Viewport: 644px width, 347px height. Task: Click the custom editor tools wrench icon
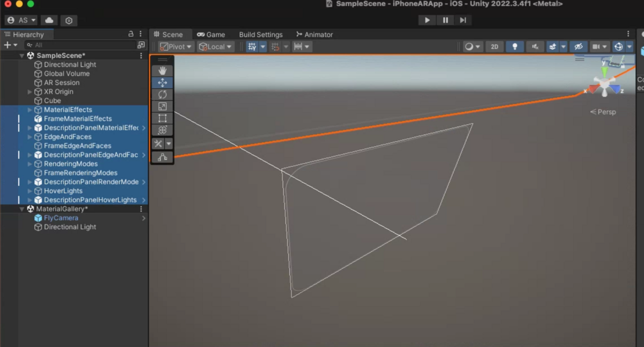tap(158, 143)
